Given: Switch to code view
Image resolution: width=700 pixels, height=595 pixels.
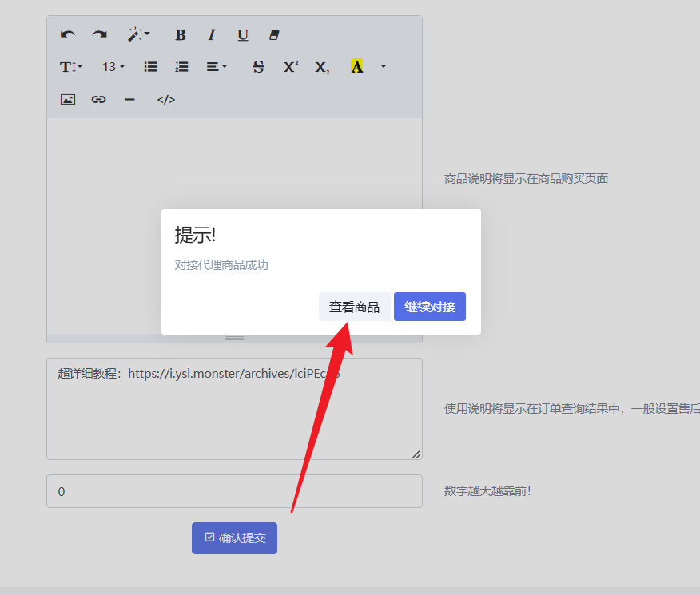Looking at the screenshot, I should 165,100.
